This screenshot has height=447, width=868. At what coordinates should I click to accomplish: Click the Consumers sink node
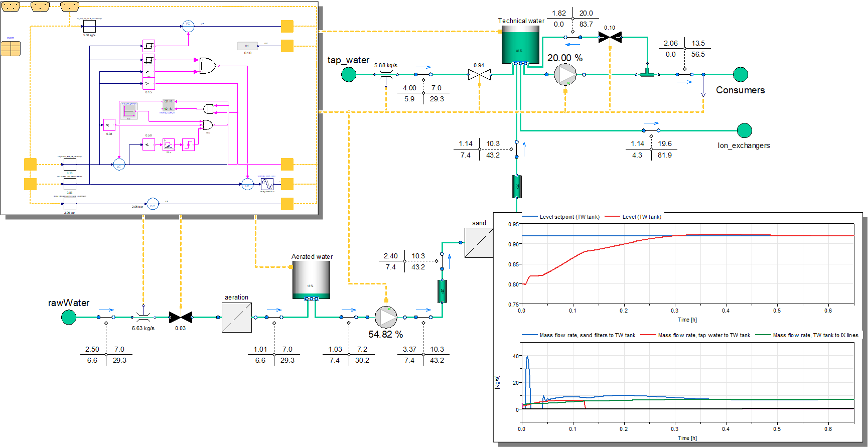coord(741,74)
